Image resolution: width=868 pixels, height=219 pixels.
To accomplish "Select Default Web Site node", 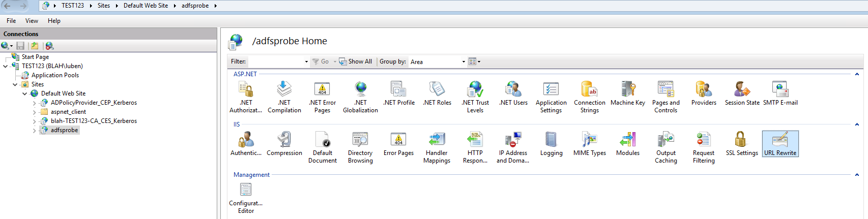I will (x=63, y=93).
